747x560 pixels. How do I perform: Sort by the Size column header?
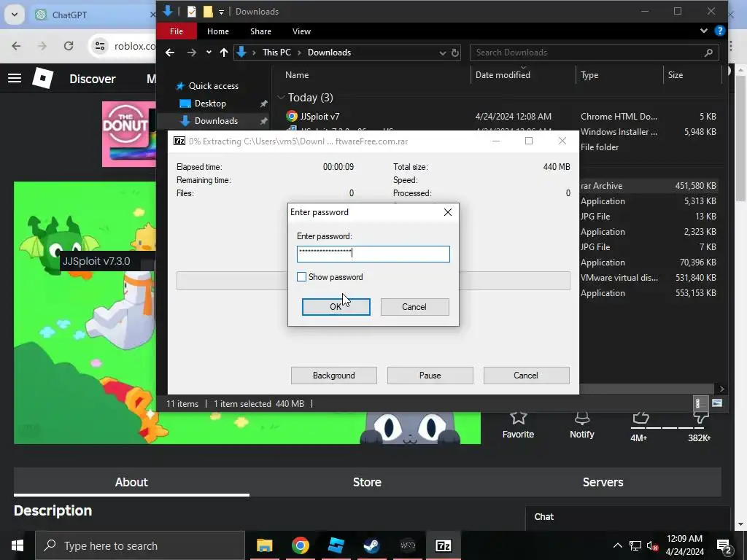click(675, 75)
